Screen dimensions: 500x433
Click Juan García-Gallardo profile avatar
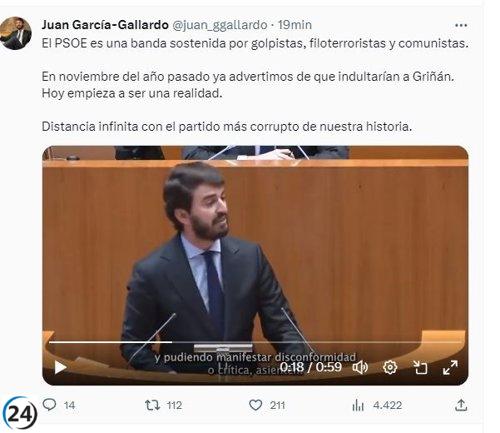tap(16, 33)
